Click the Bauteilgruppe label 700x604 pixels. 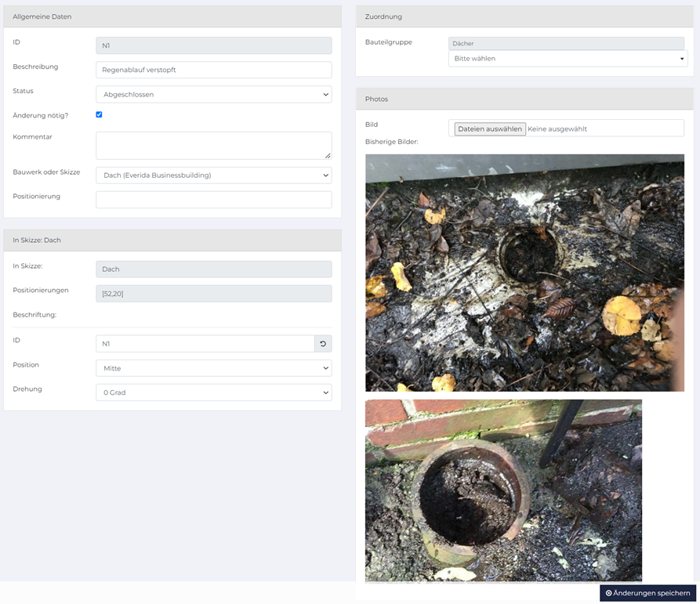click(x=388, y=42)
